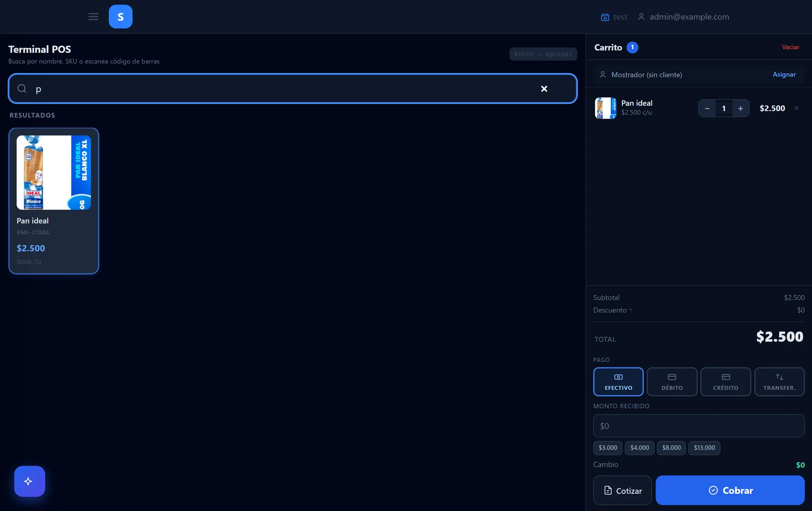Focus the product search input
The width and height of the screenshot is (812, 511).
(x=293, y=88)
